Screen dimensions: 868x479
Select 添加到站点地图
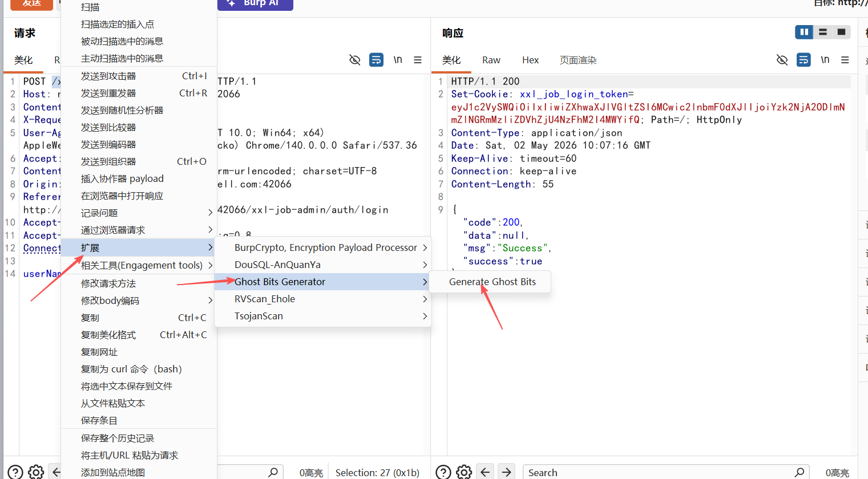point(139,472)
